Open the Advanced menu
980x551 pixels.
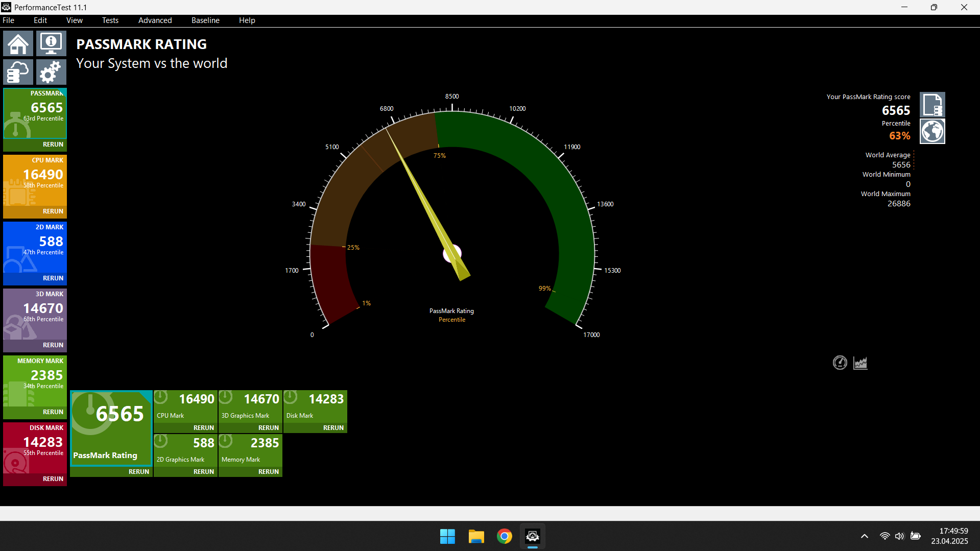pyautogui.click(x=155, y=20)
